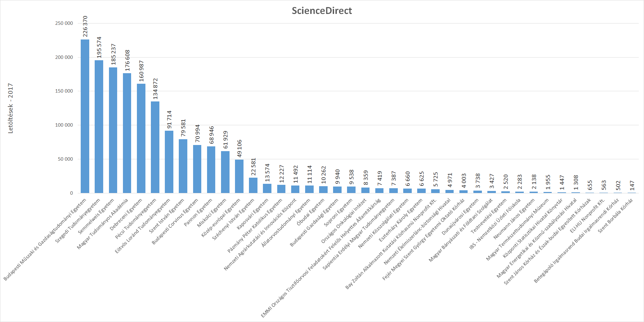Click the data label 10 262
Image resolution: width=644 pixels, height=322 pixels.
[323, 175]
